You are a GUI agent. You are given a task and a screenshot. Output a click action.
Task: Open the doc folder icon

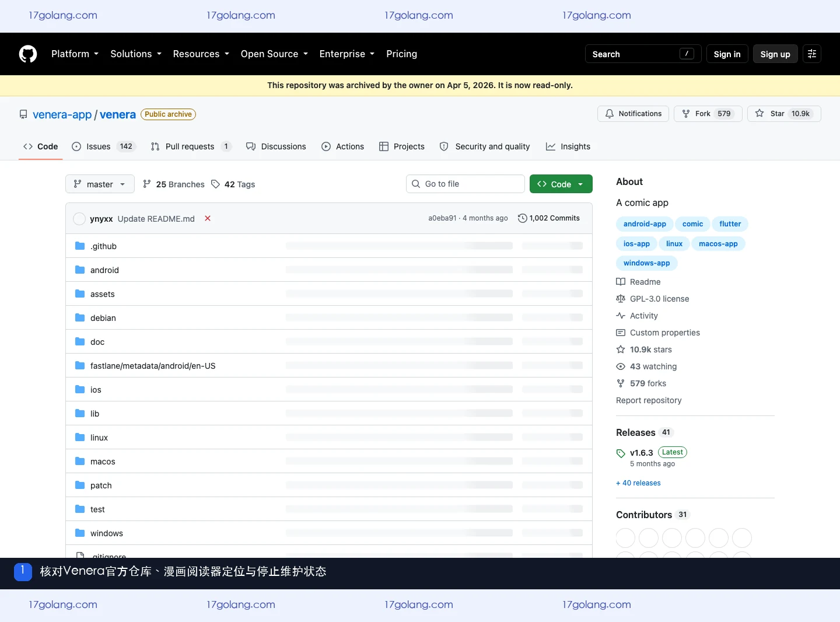point(80,342)
